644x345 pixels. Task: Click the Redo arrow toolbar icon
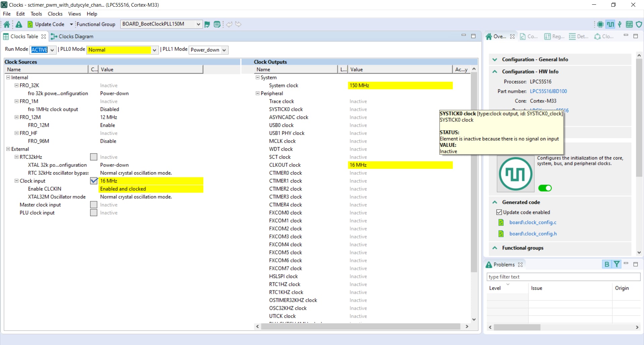[238, 24]
